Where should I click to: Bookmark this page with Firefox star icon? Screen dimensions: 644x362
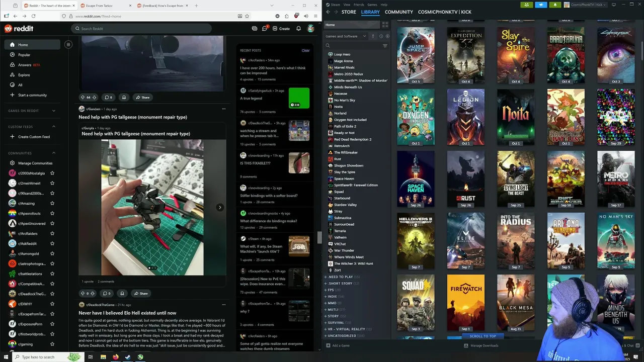[x=247, y=16]
